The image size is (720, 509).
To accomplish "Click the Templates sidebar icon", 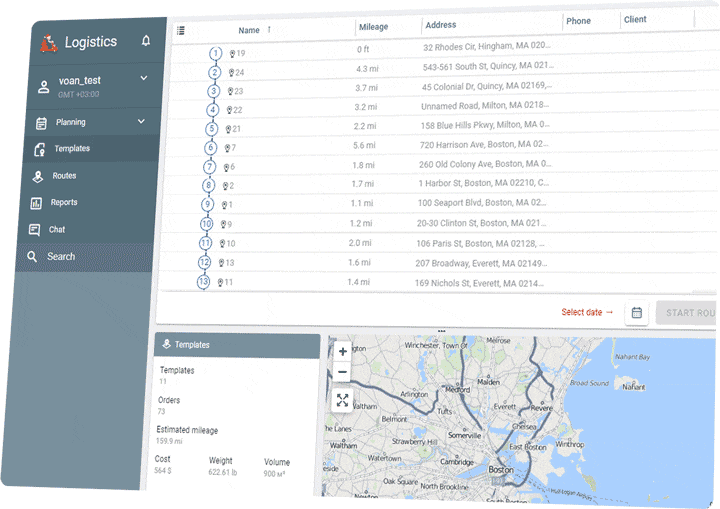I will 39,150.
